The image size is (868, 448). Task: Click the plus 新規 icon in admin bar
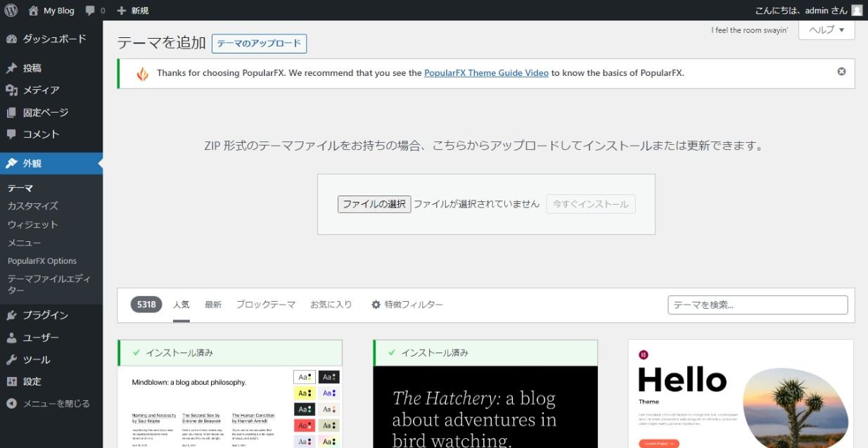coord(122,11)
